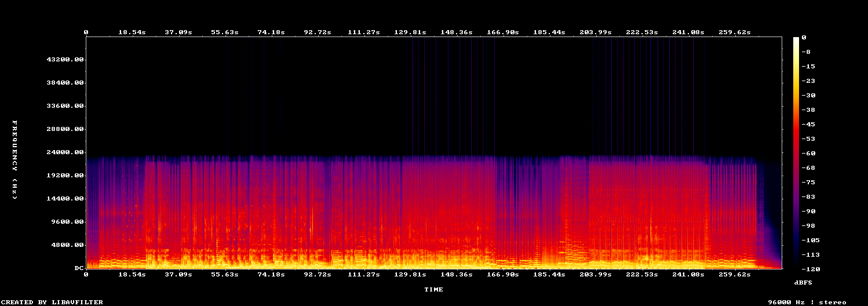The height and width of the screenshot is (306, 868).
Task: Click the -120 dBFS scale value
Action: [812, 269]
